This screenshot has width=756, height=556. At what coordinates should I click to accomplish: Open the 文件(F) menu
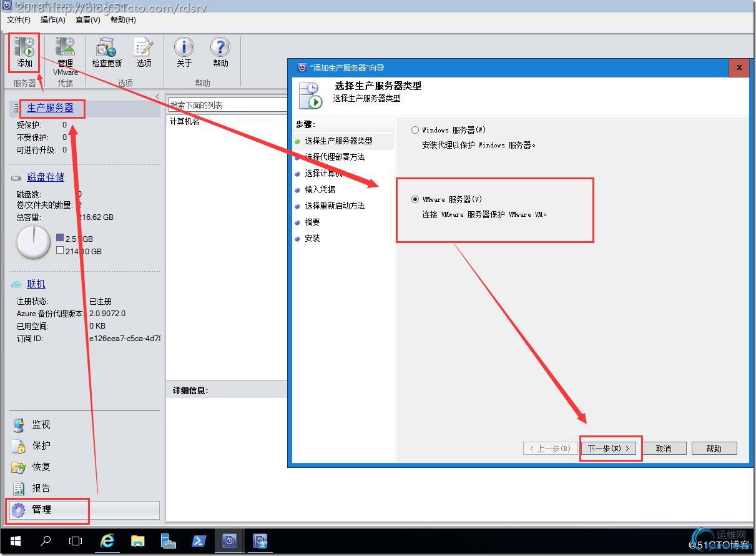tap(19, 20)
